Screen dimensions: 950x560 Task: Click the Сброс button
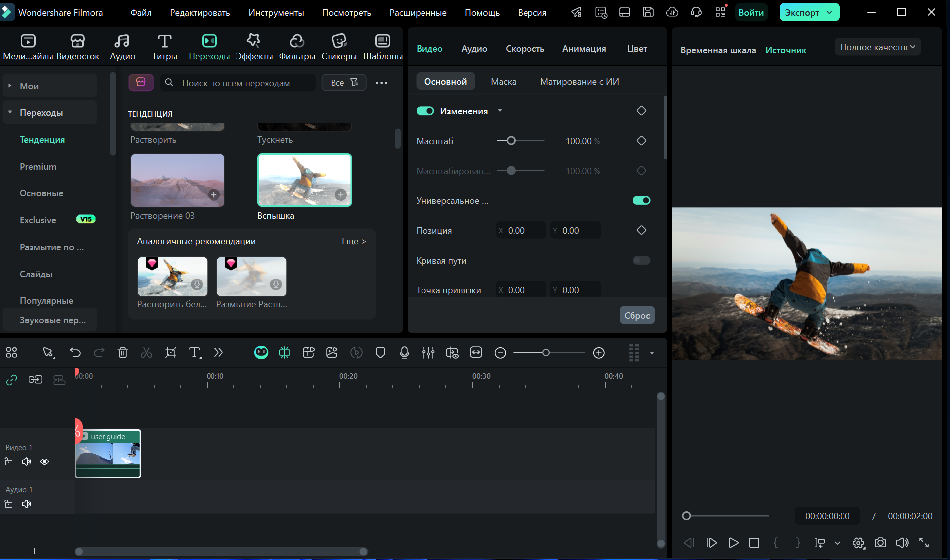coord(637,315)
